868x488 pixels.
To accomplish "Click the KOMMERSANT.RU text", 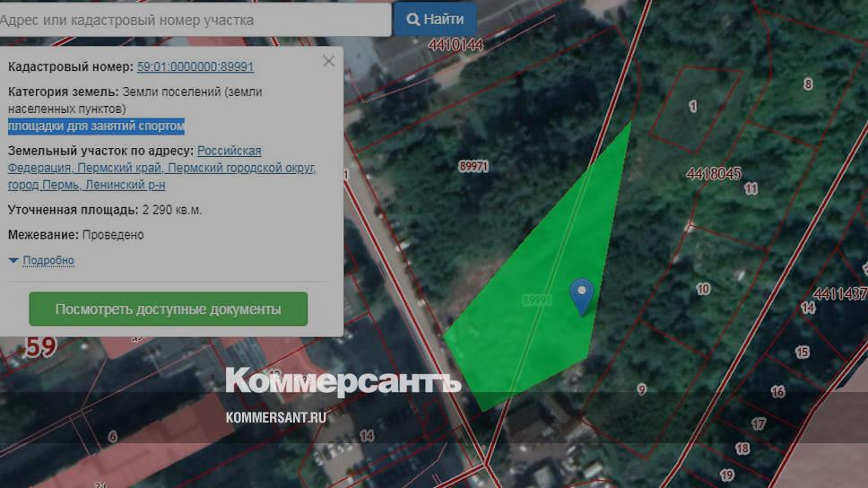I will (x=274, y=418).
